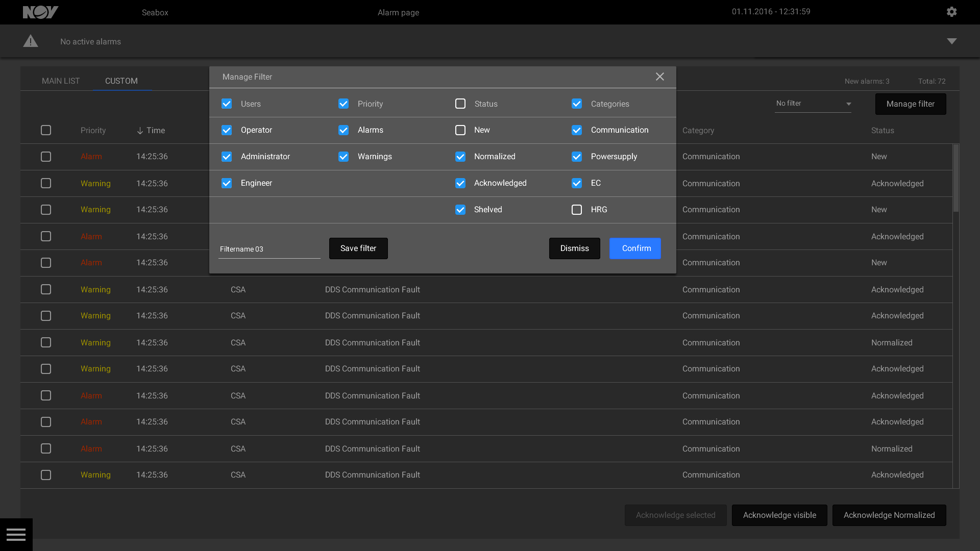Uncheck the Acknowledged checkbox
The height and width of the screenshot is (551, 980).
pos(460,183)
